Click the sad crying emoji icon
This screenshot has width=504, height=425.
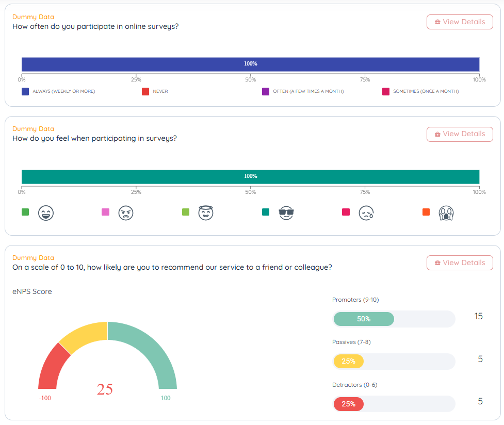pos(366,213)
